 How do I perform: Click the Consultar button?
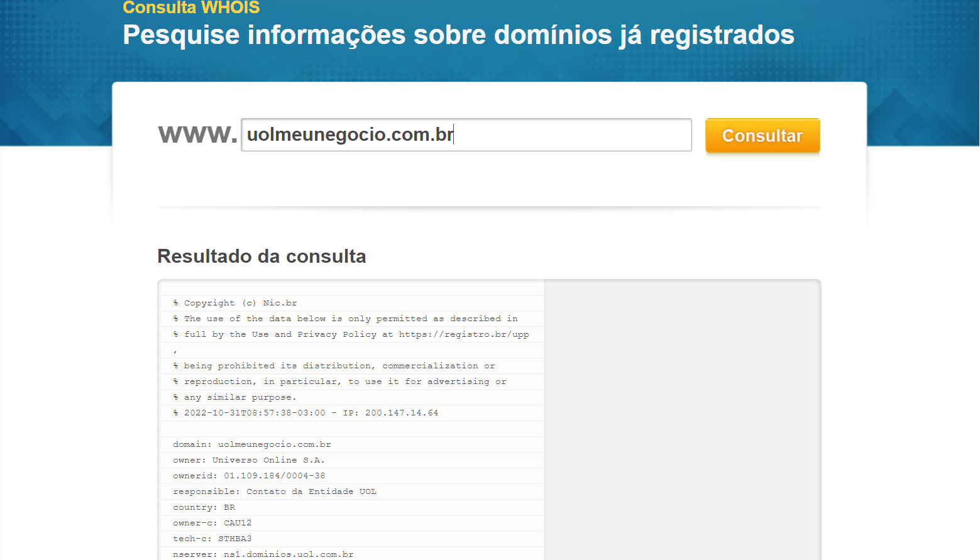click(762, 135)
